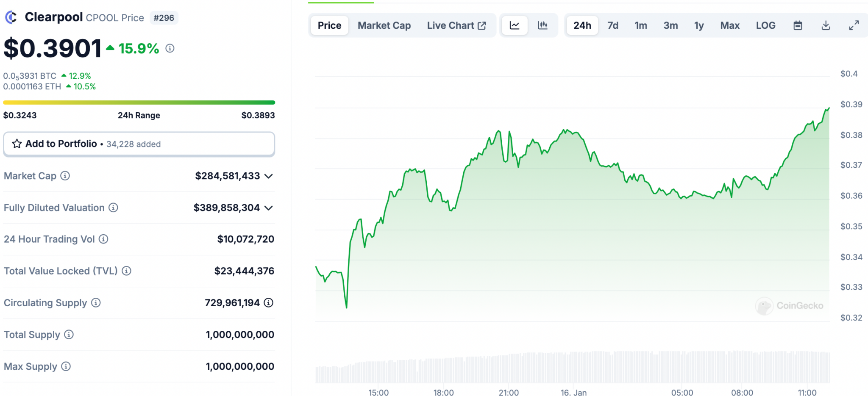Expand the Fully Diluted Valuation chevron

268,208
